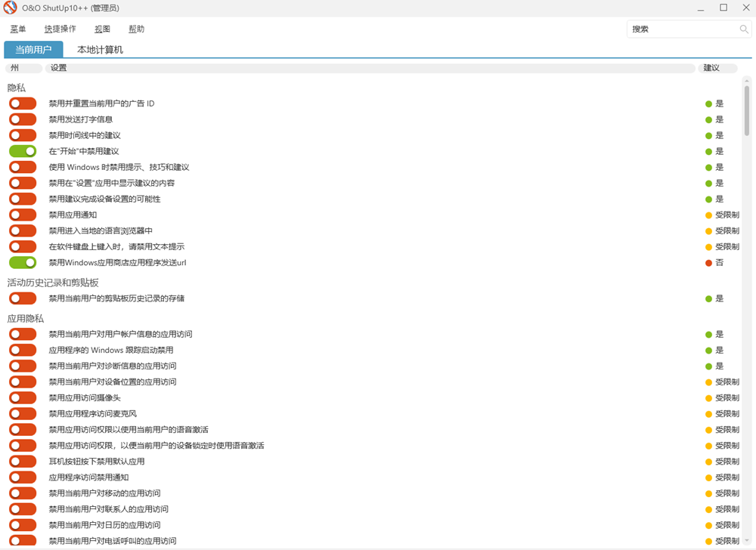The height and width of the screenshot is (550, 756).
Task: Open the 帮助 menu
Action: click(136, 29)
